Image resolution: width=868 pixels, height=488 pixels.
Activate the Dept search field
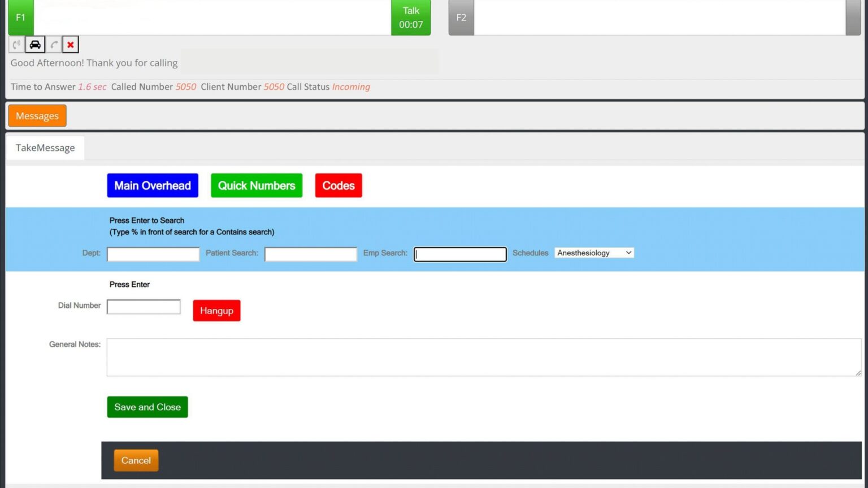[153, 254]
